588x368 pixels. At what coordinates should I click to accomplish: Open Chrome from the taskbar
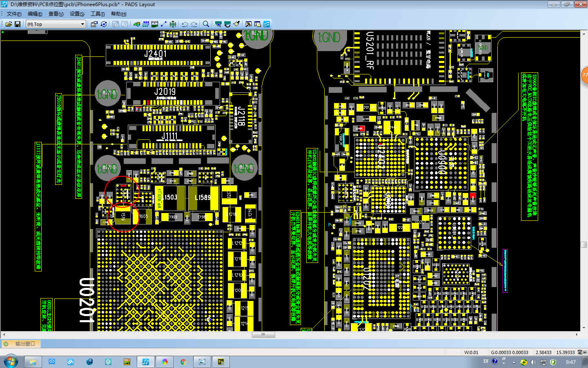183,362
